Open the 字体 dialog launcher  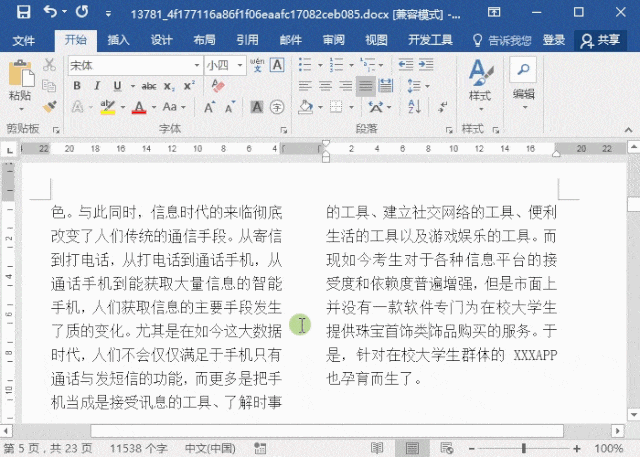[x=284, y=130]
